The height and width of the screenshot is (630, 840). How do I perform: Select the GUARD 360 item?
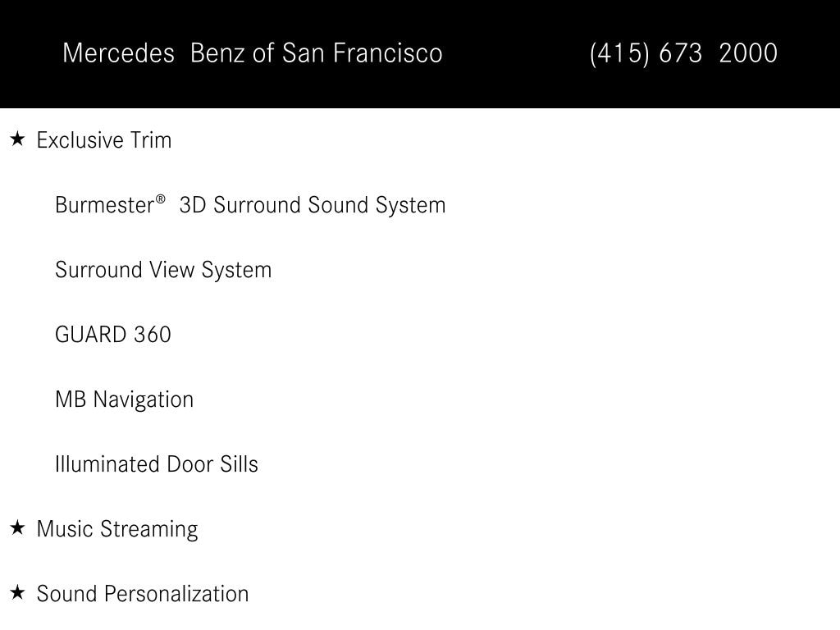tap(113, 335)
